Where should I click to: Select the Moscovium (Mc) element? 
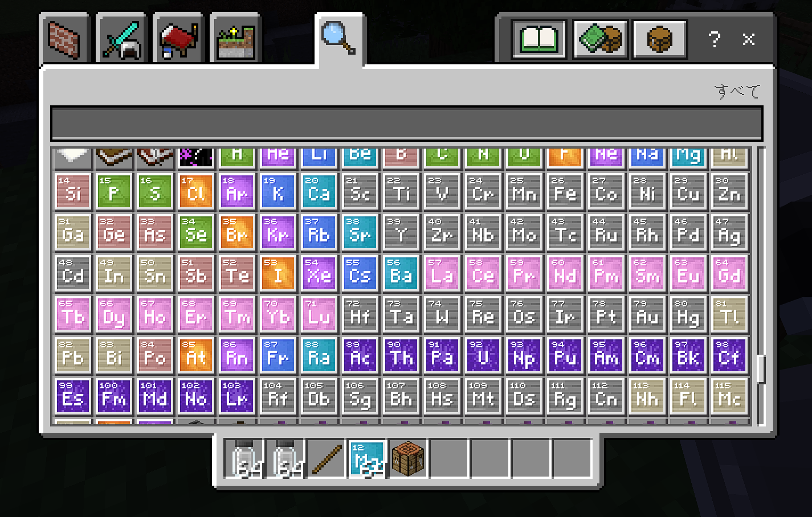[x=729, y=396]
